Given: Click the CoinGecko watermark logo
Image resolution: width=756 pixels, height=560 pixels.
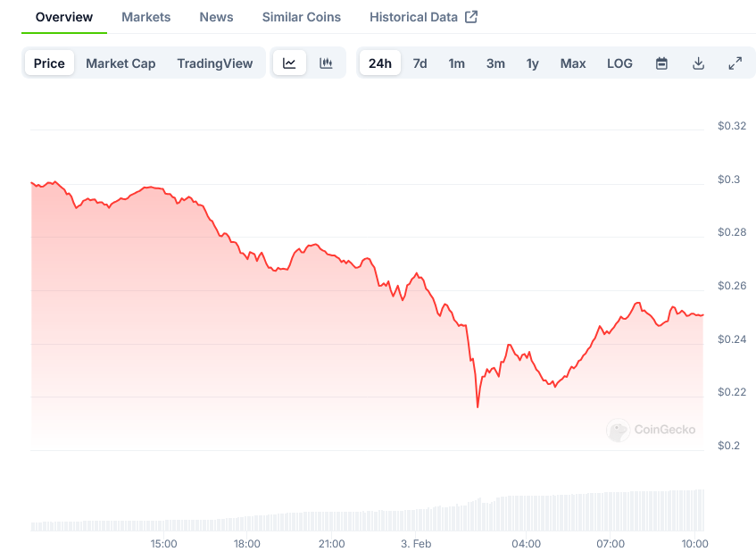Looking at the screenshot, I should click(x=651, y=430).
